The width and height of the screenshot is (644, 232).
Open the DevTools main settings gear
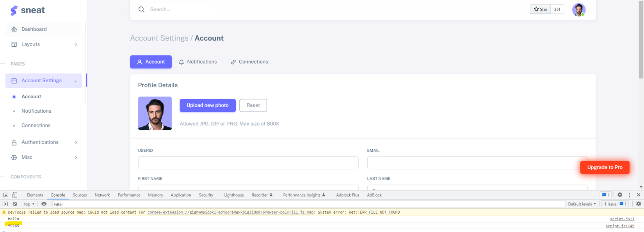click(619, 195)
